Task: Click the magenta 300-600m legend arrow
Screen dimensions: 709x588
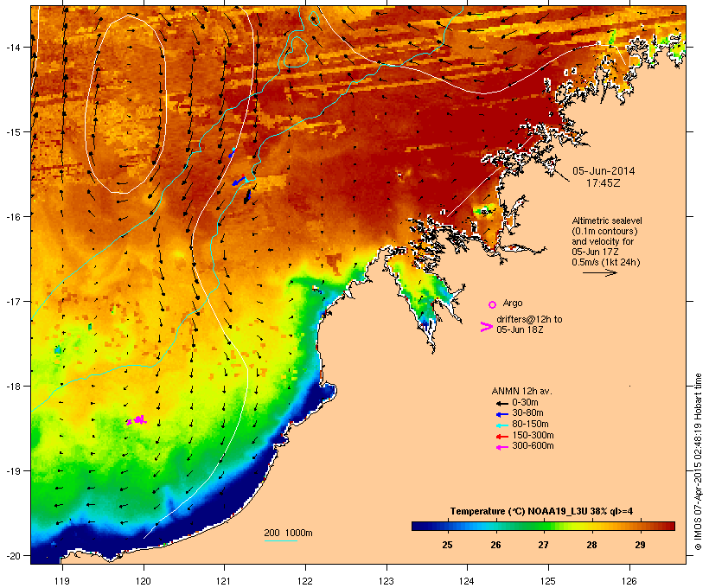Action: coord(501,447)
